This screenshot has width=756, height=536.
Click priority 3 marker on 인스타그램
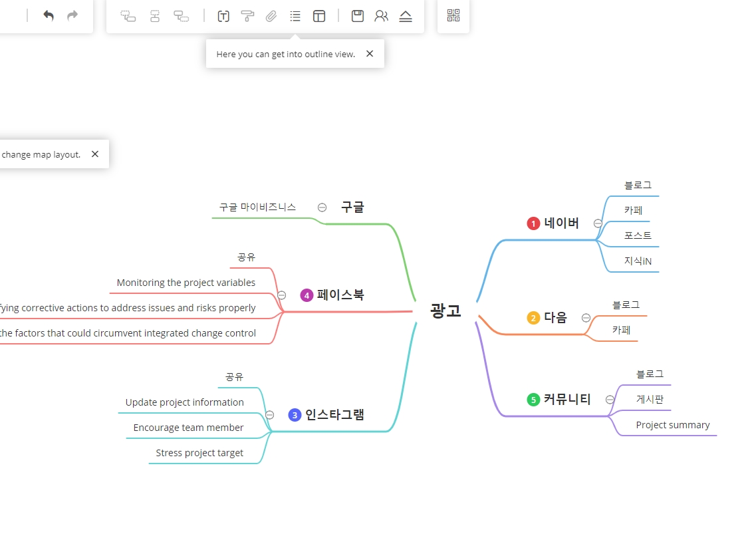pos(295,415)
